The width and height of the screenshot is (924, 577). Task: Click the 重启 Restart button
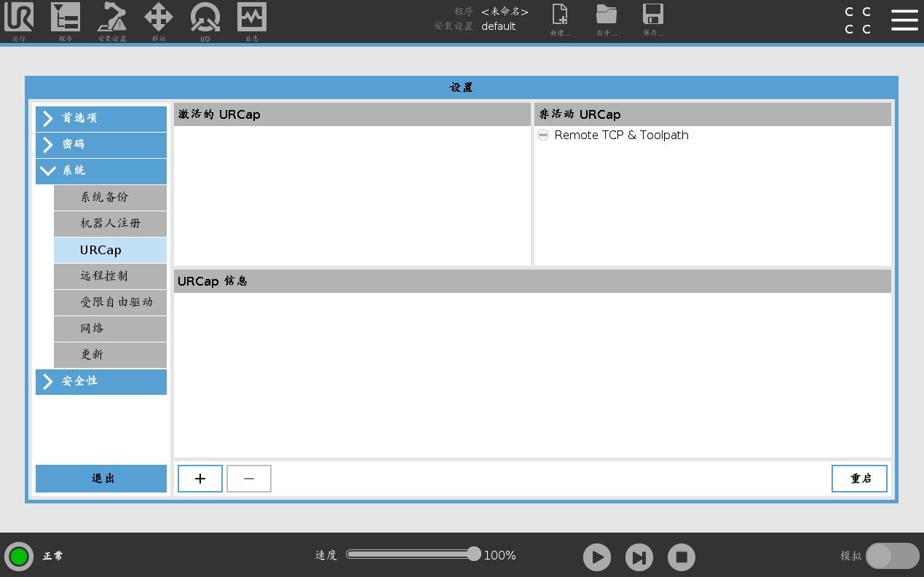coord(859,479)
